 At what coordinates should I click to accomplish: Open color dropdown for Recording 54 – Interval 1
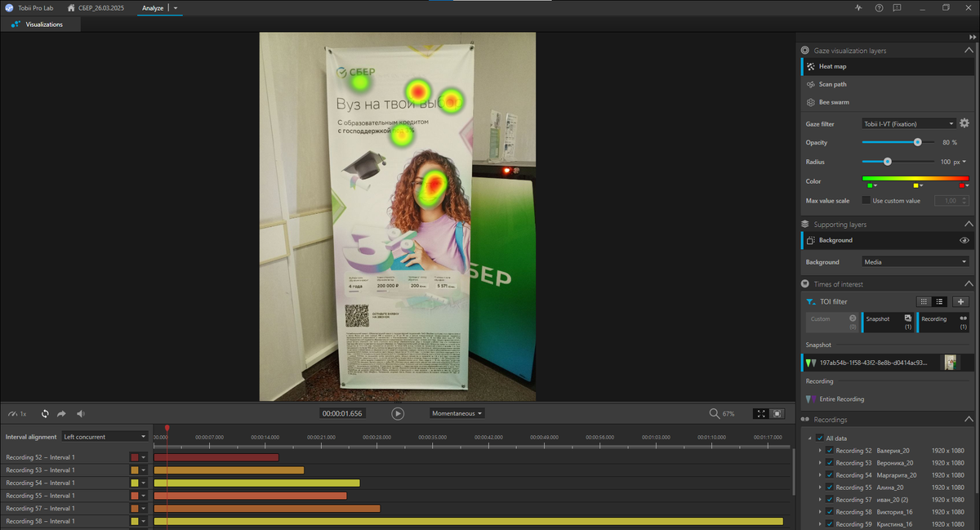click(x=143, y=483)
